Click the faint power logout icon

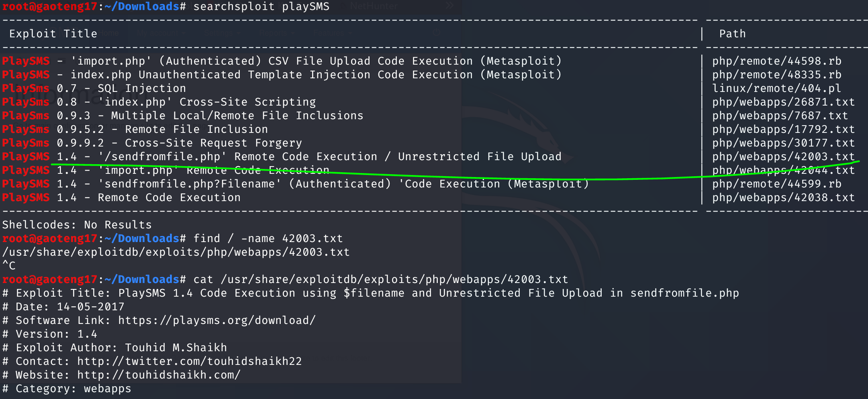437,33
